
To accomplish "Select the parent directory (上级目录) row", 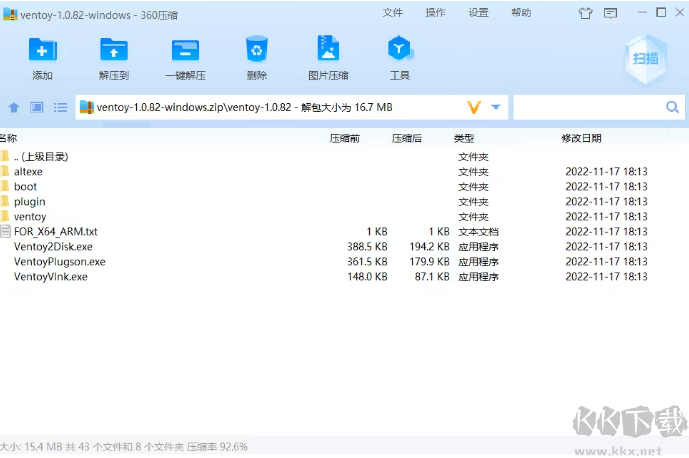I will [x=344, y=156].
